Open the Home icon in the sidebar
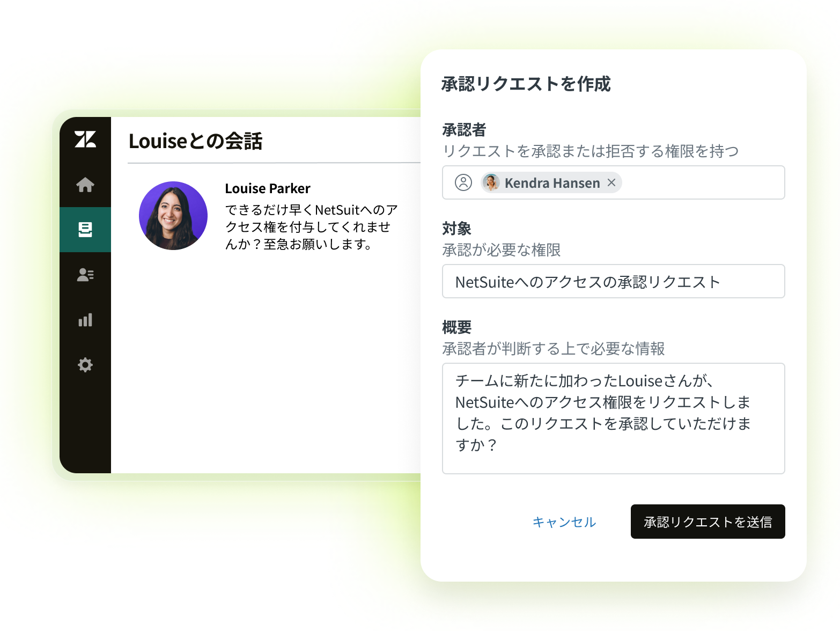 point(85,185)
